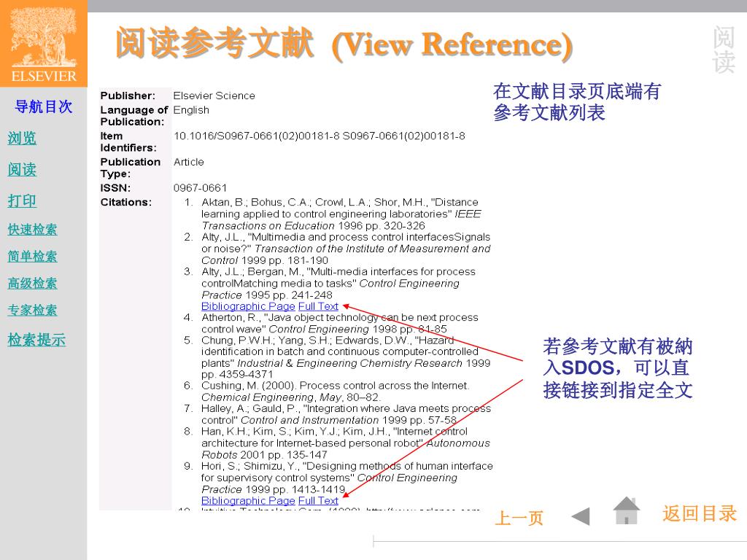The image size is (747, 560).
Task: Select the 简单检索 sidebar link
Action: tap(32, 256)
